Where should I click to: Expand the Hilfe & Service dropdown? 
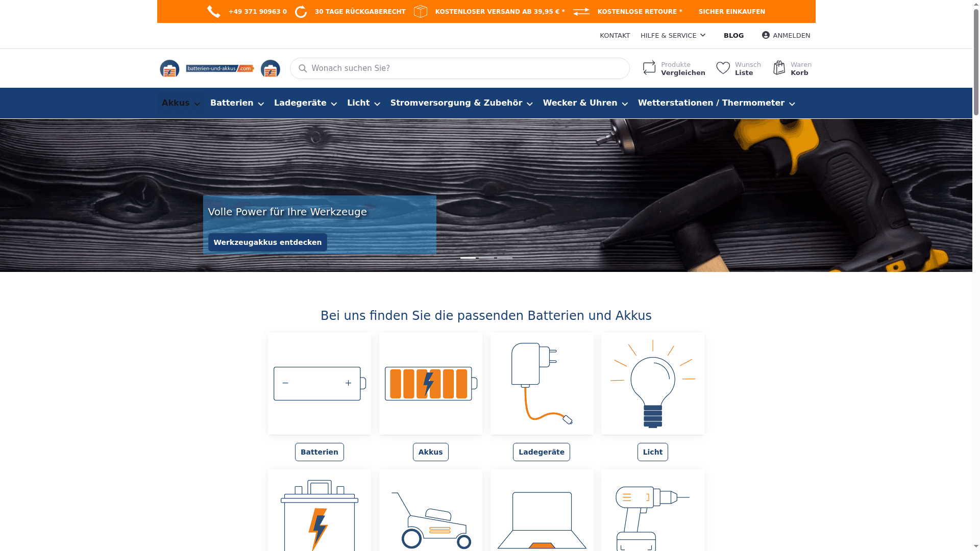click(673, 35)
